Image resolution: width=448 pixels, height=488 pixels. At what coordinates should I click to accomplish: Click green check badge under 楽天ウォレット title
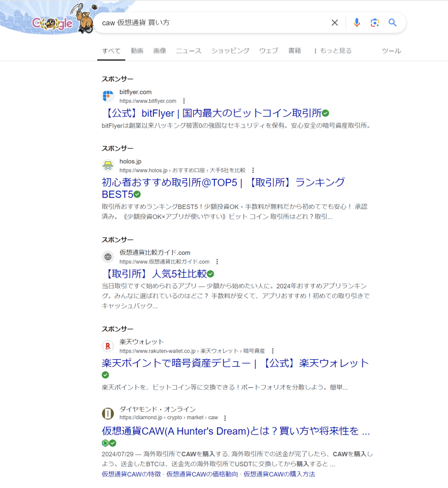pos(105,375)
